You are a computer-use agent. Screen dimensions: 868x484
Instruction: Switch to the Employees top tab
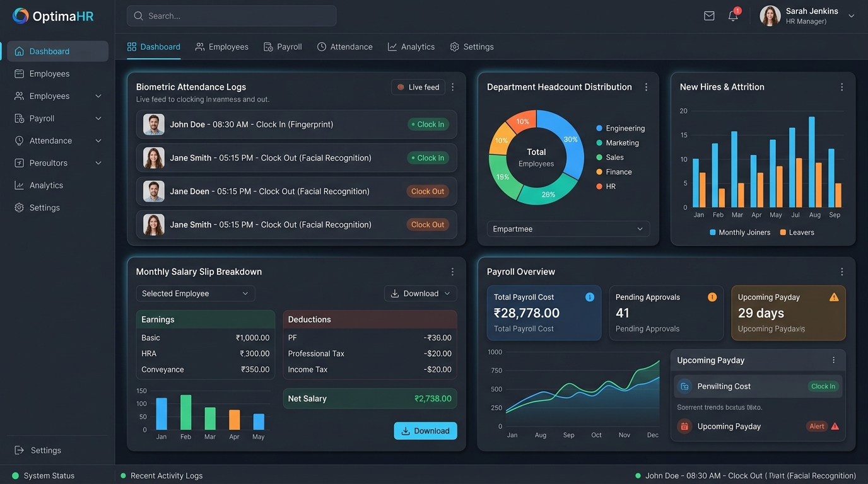click(222, 47)
